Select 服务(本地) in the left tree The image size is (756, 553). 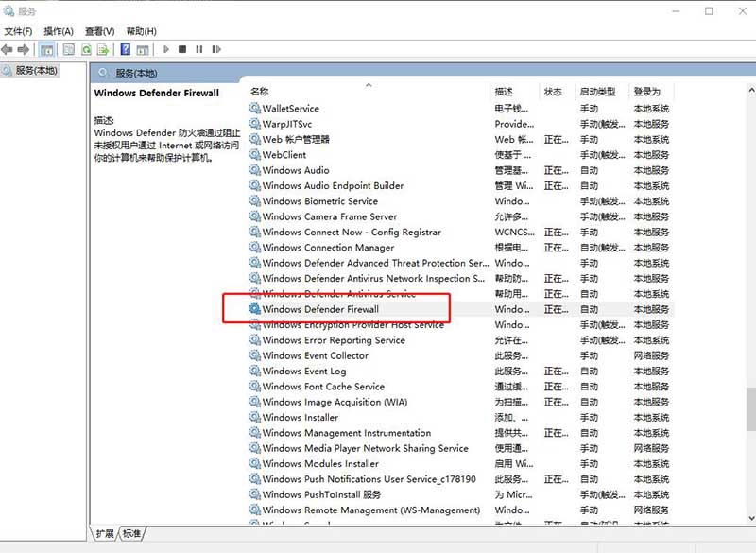click(36, 71)
